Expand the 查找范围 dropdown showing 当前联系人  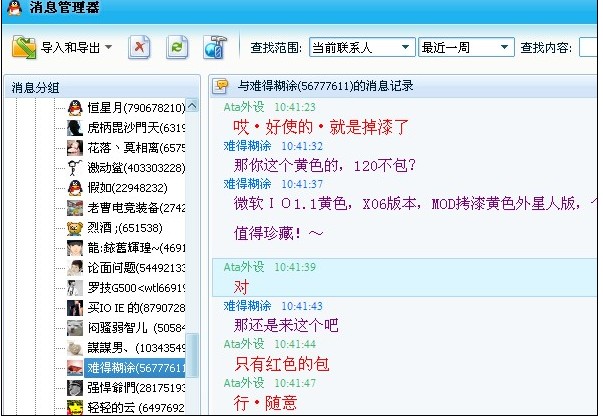click(361, 47)
